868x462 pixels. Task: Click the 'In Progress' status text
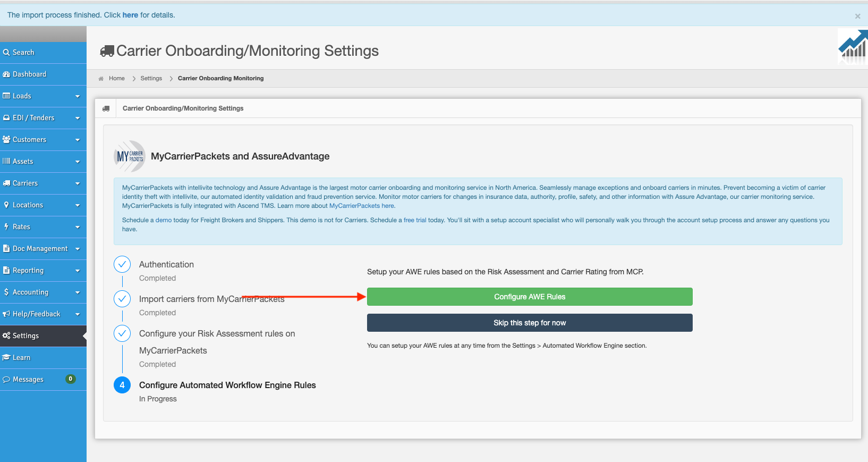click(x=158, y=399)
